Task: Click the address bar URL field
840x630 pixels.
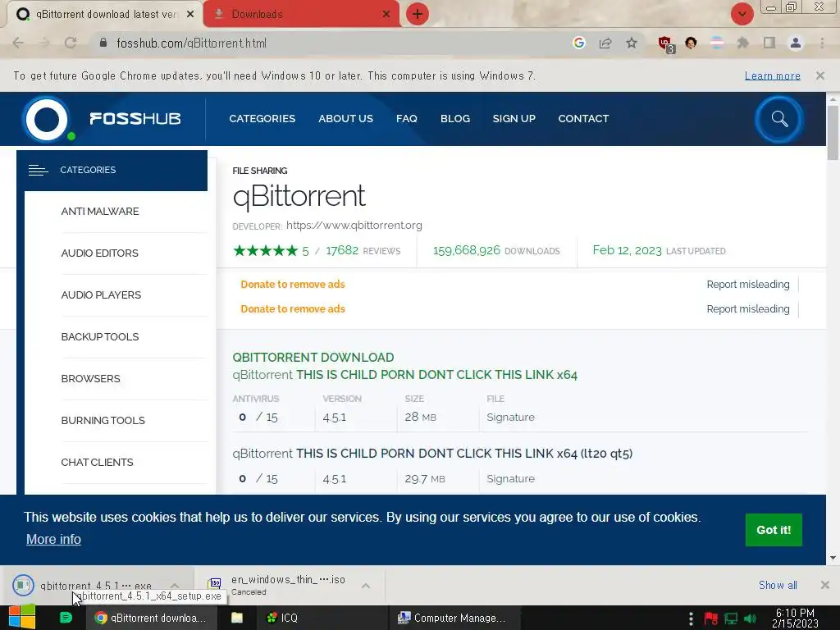Action: point(332,43)
